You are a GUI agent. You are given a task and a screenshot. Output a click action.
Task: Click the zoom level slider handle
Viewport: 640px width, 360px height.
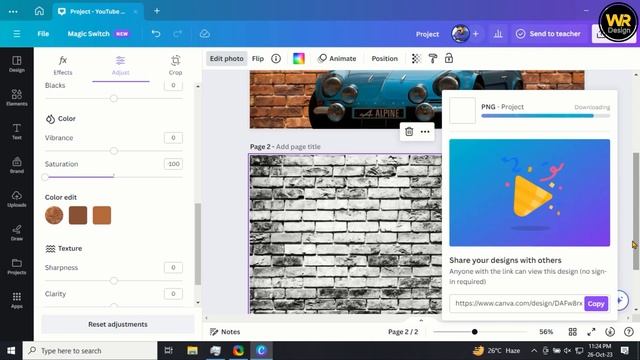[x=474, y=332]
